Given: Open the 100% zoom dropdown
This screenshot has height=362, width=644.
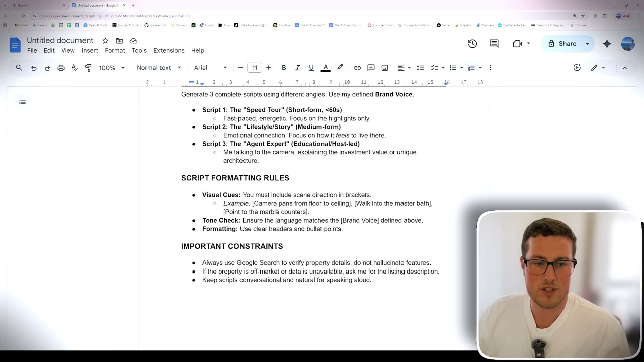Looking at the screenshot, I should 111,68.
